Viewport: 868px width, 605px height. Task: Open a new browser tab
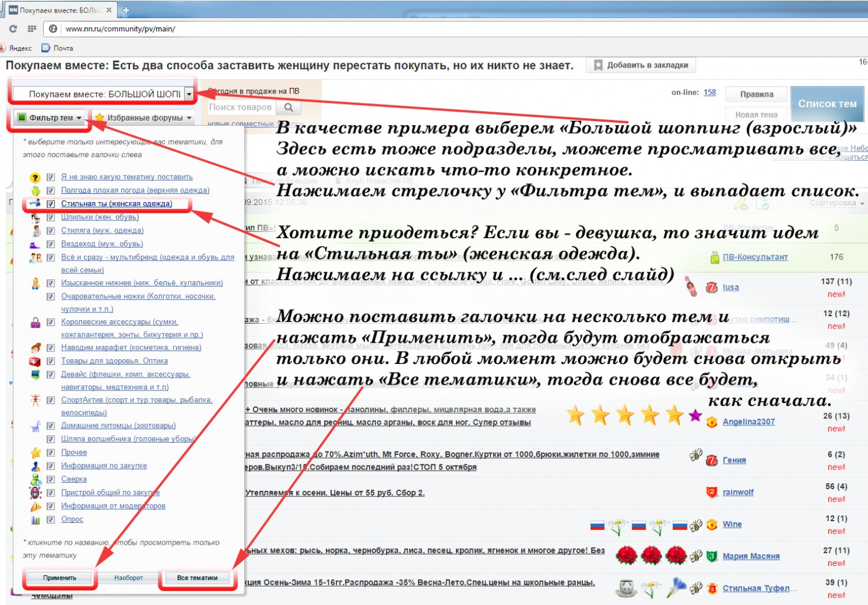tap(126, 10)
